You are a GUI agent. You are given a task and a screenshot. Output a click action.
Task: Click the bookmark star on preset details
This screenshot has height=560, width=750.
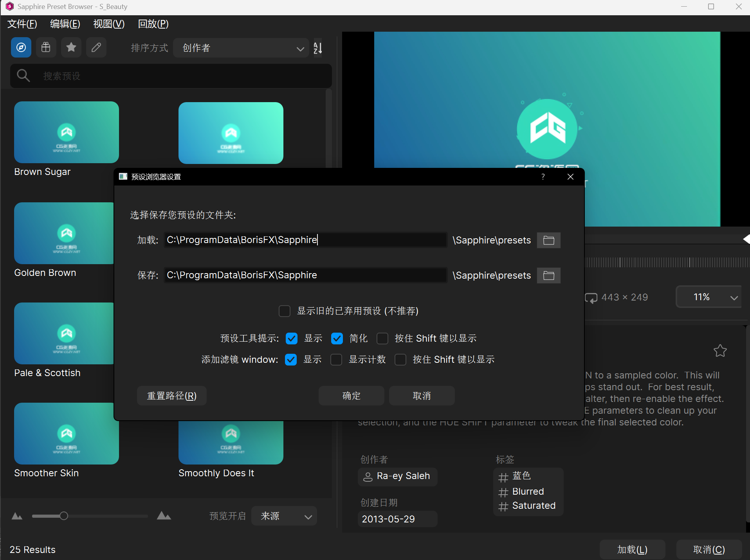point(720,351)
